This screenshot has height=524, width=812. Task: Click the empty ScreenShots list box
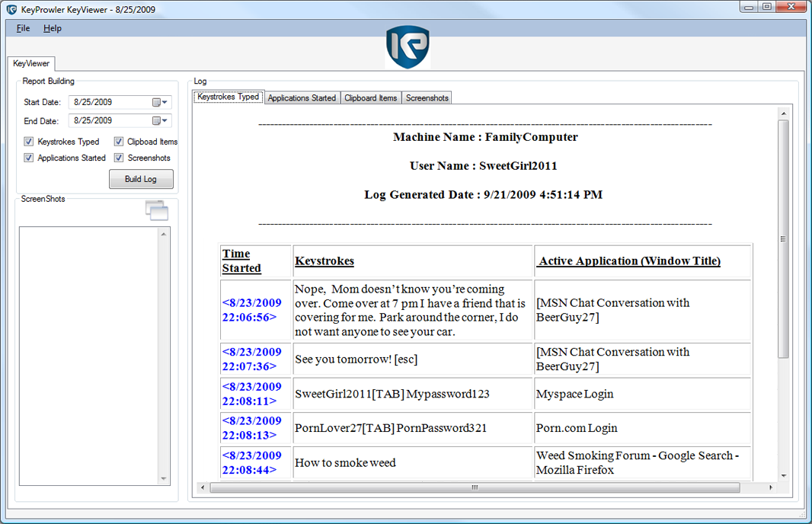(x=88, y=356)
